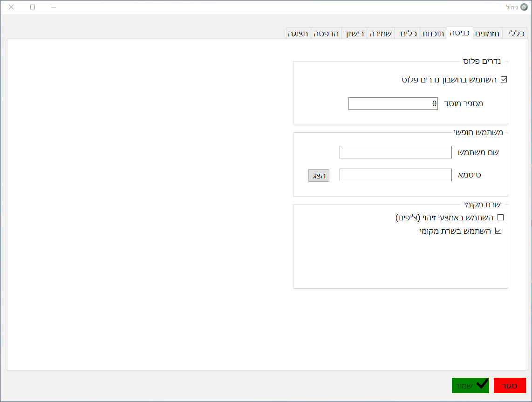Switch to the שמירה tab

(x=381, y=34)
